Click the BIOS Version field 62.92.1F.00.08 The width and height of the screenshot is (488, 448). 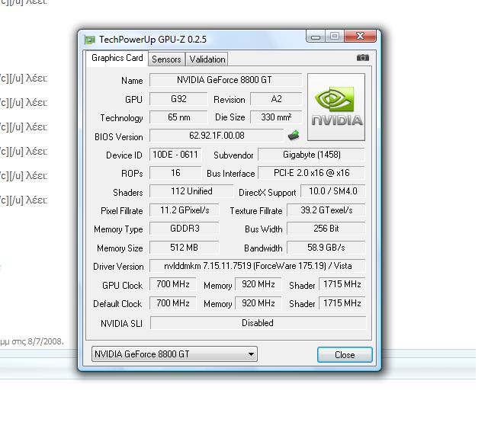coord(217,136)
